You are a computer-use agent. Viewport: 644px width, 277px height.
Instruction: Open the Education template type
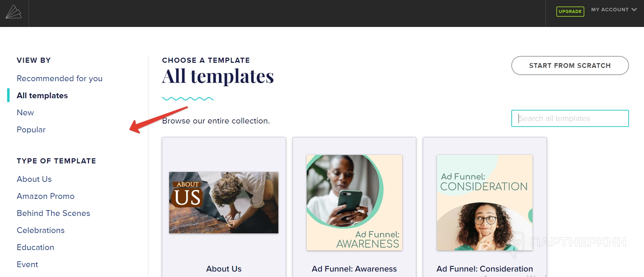(x=35, y=247)
